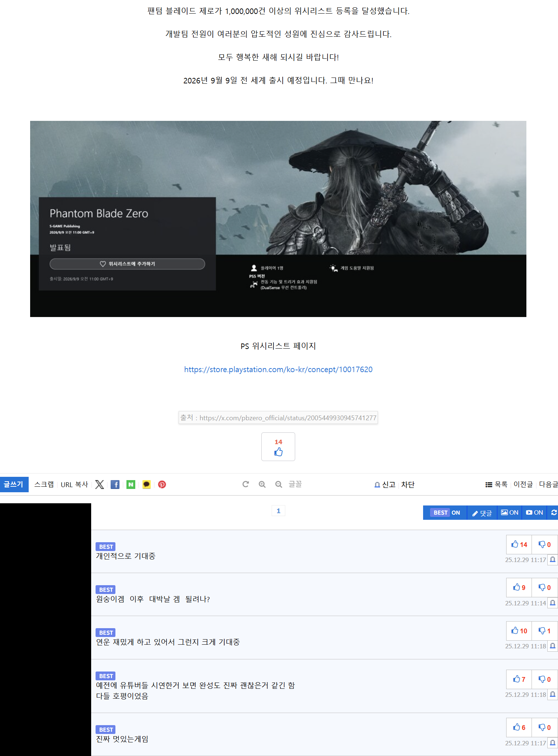
Task: Toggle comment videos ON switch
Action: [534, 513]
